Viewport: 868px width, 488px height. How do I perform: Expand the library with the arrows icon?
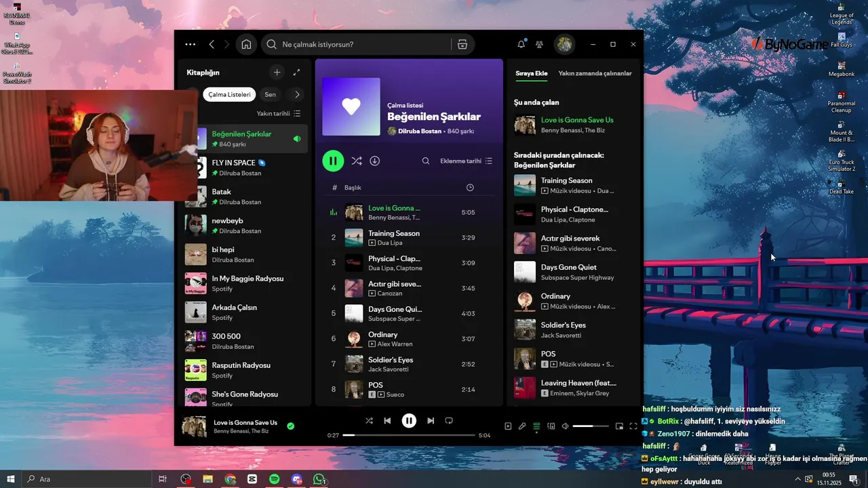(x=296, y=72)
